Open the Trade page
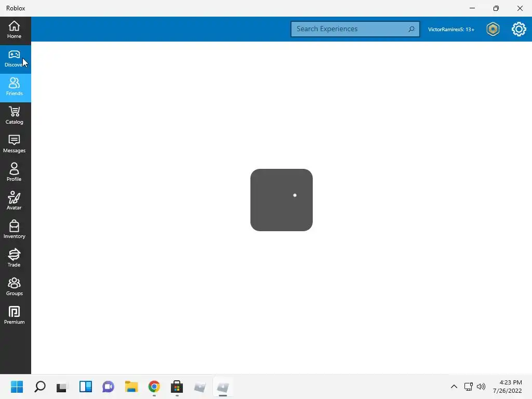 tap(15, 259)
